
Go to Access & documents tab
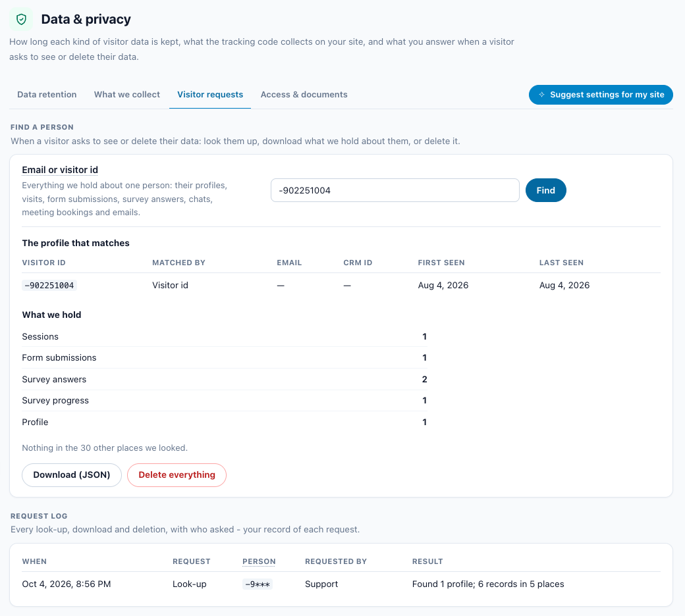[304, 95]
